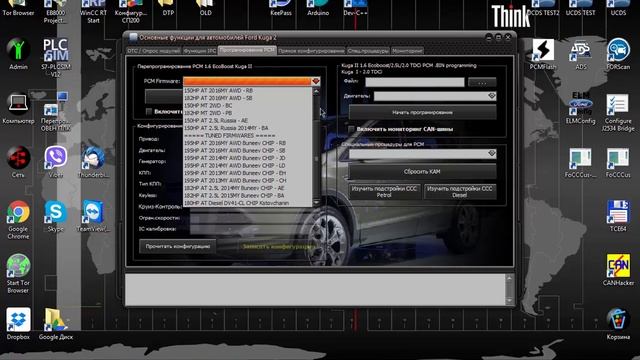The image size is (640, 360).
Task: Switch to the Функции IPC tab
Action: point(200,51)
